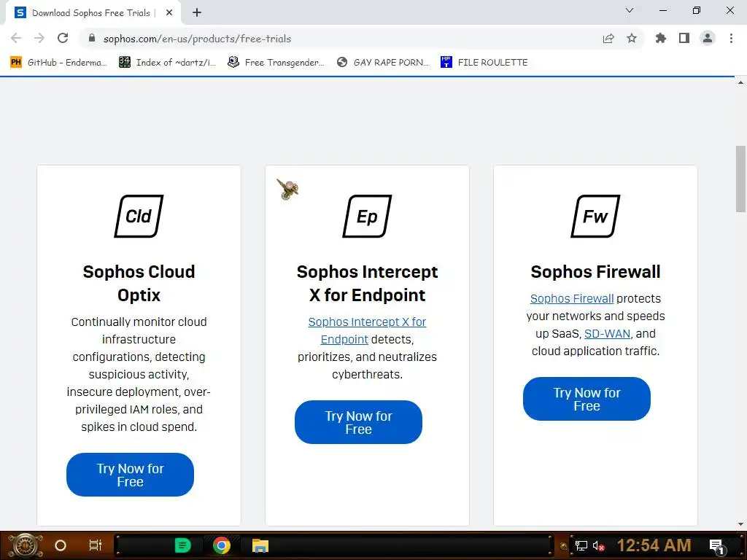This screenshot has width=747, height=560.
Task: Open File Explorer from taskbar
Action: point(260,545)
